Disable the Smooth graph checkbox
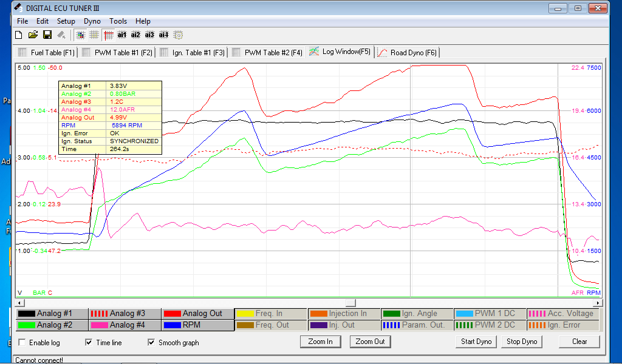622x364 pixels. [x=152, y=343]
